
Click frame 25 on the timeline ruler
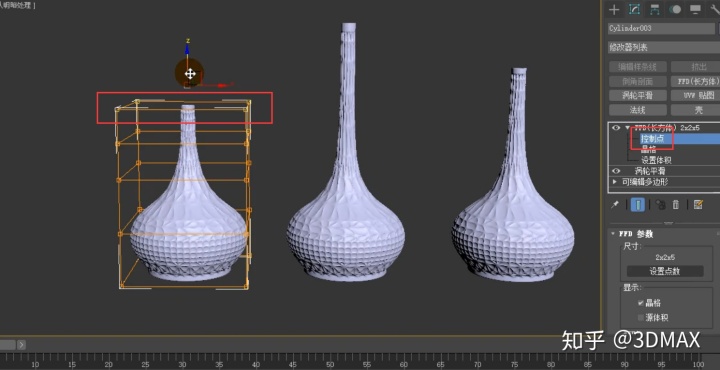coord(145,364)
